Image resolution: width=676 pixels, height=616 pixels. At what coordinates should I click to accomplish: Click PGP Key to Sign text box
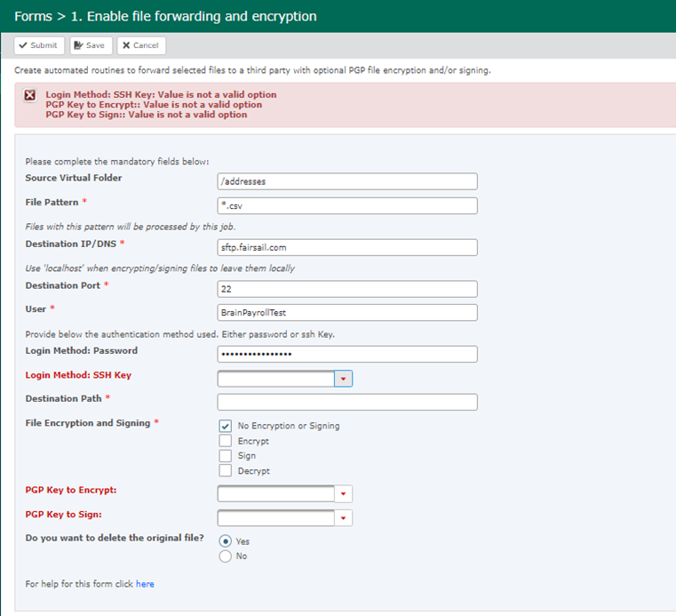(x=276, y=518)
